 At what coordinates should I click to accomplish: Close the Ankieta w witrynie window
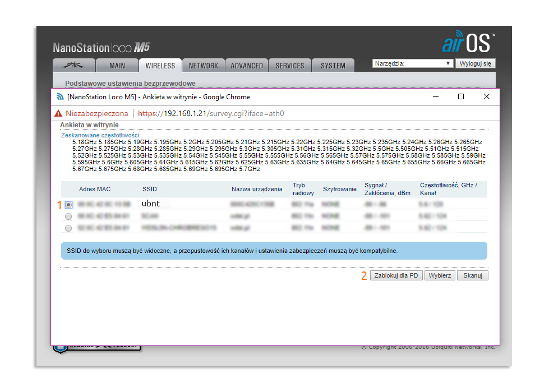tap(487, 96)
